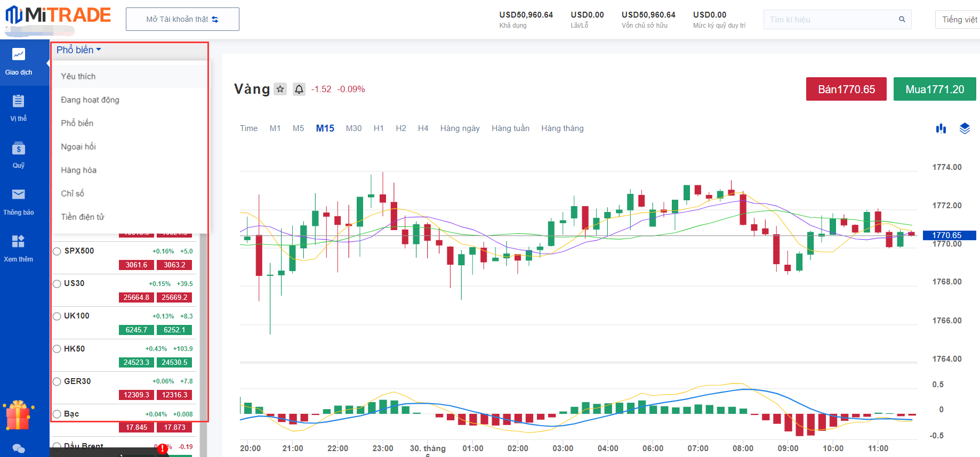This screenshot has height=457, width=980.
Task: Select the UK100 radio button
Action: [57, 316]
